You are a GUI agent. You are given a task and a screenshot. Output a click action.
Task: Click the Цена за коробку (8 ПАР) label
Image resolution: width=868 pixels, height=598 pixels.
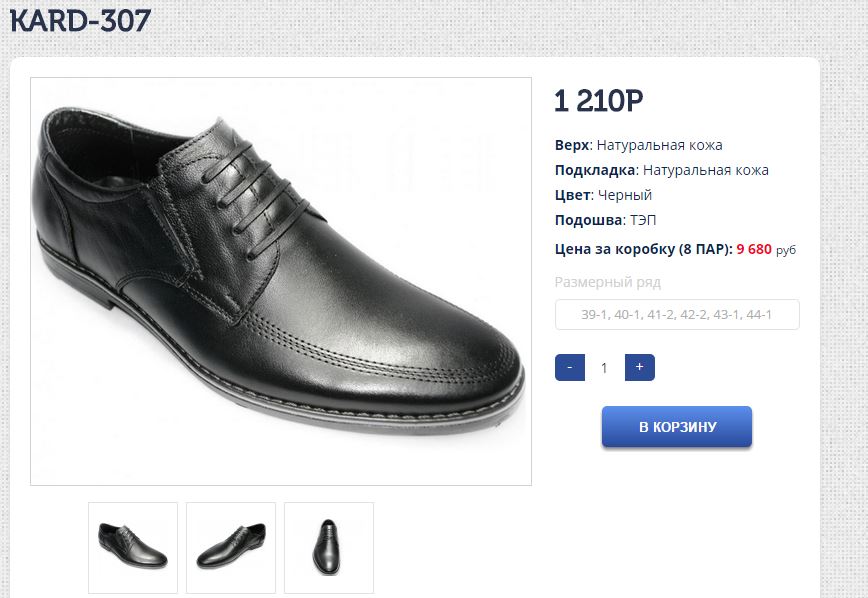click(643, 249)
